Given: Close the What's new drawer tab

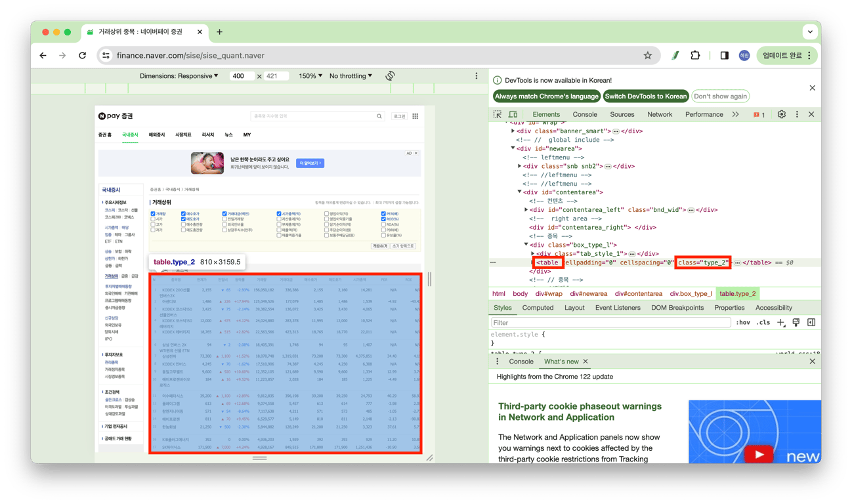Looking at the screenshot, I should (586, 362).
